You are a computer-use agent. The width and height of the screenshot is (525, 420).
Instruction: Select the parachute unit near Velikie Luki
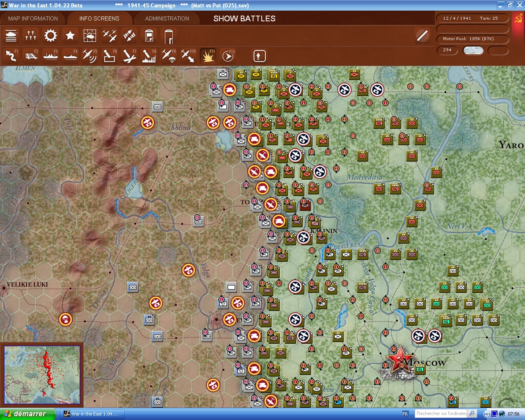tap(65, 319)
